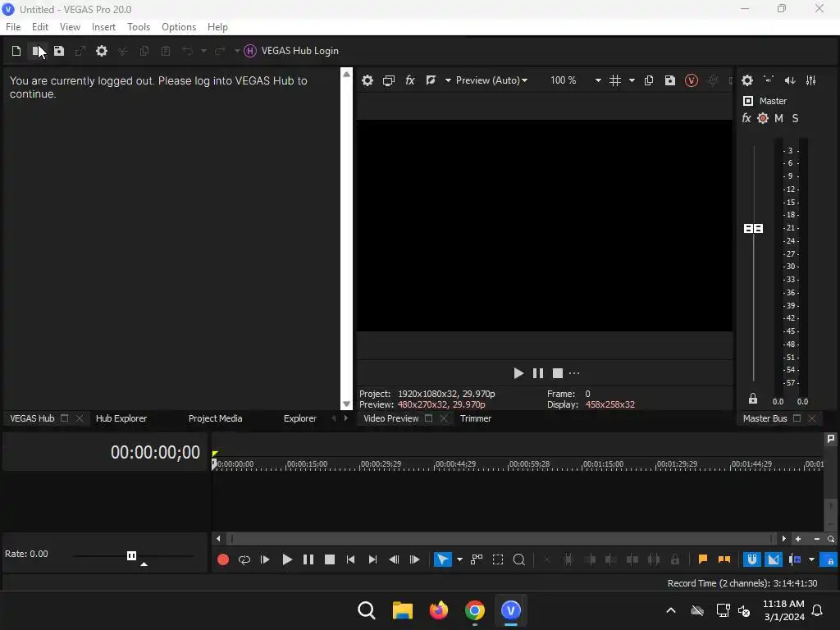Image resolution: width=840 pixels, height=630 pixels.
Task: Open the Edit menu
Action: [40, 27]
